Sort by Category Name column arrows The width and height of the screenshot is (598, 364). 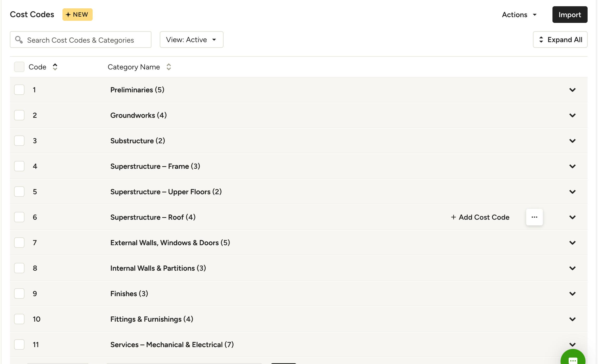(x=169, y=67)
